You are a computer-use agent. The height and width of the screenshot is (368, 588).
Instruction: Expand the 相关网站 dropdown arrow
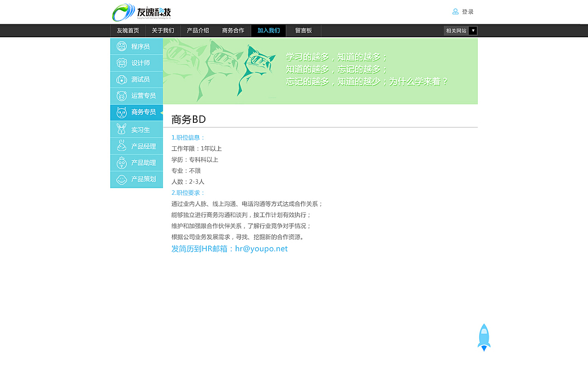473,31
